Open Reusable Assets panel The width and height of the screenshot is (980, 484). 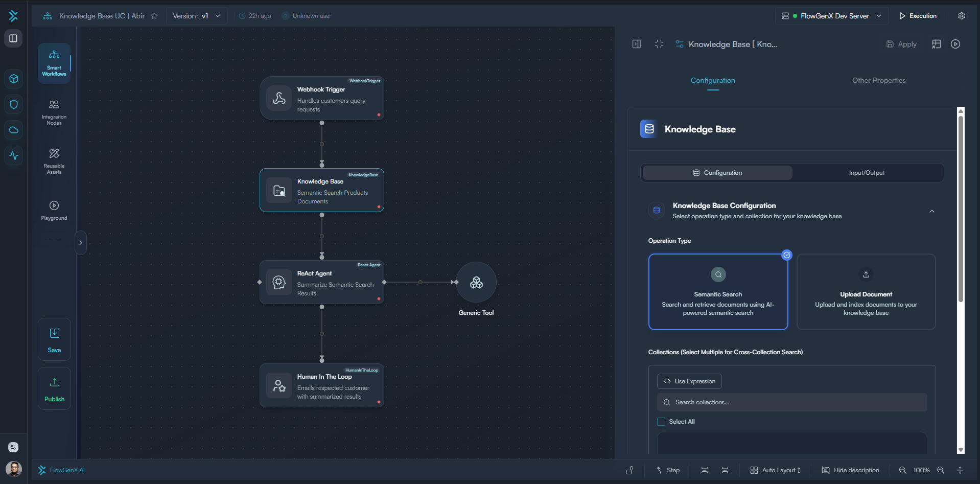[x=54, y=161]
